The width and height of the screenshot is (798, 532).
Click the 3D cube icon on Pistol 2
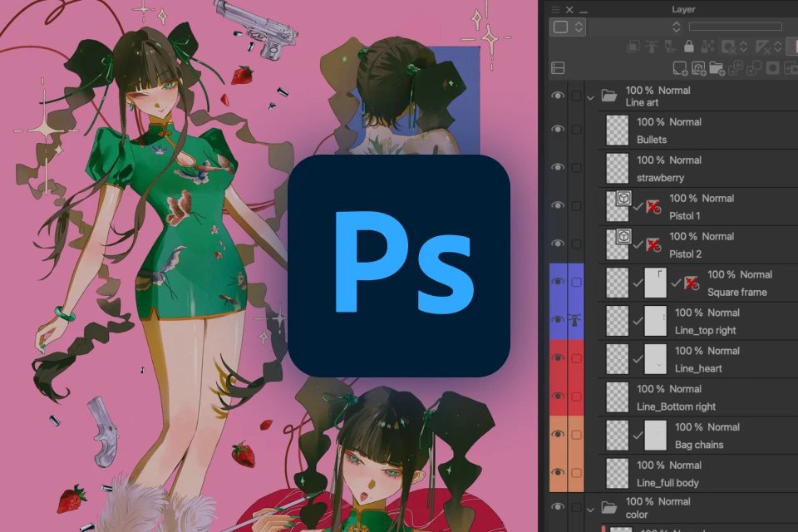pyautogui.click(x=623, y=236)
